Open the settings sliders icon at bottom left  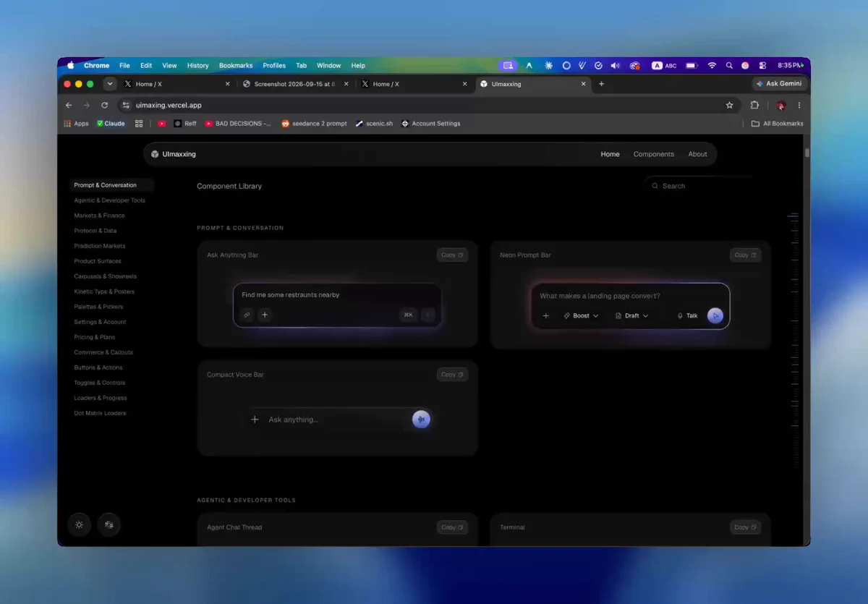coord(109,524)
